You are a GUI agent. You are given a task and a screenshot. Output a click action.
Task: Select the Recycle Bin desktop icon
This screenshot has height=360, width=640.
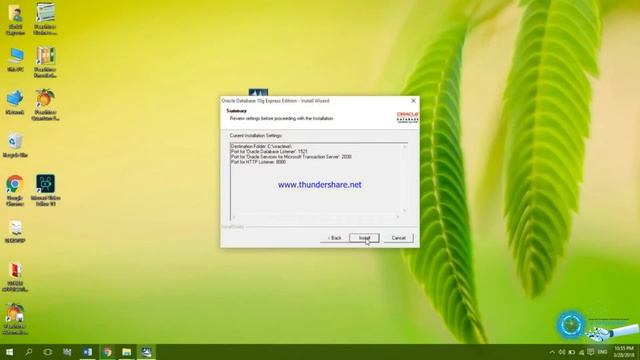15,145
